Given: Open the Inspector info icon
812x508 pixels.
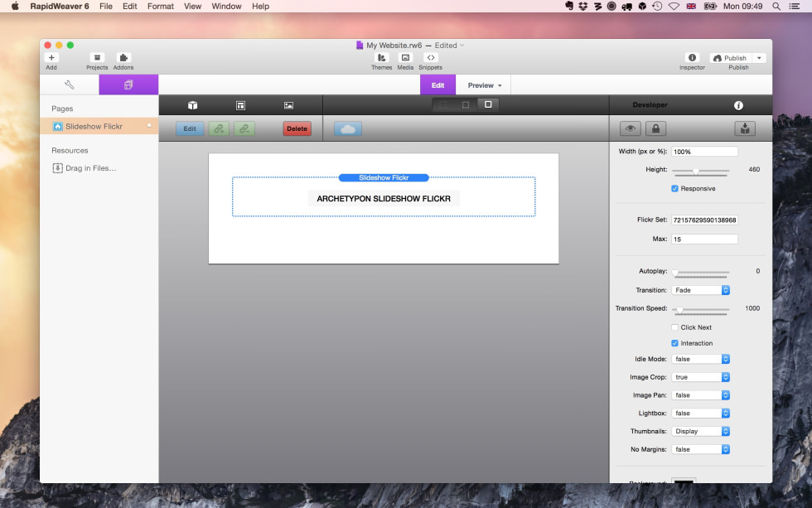Looking at the screenshot, I should click(692, 57).
